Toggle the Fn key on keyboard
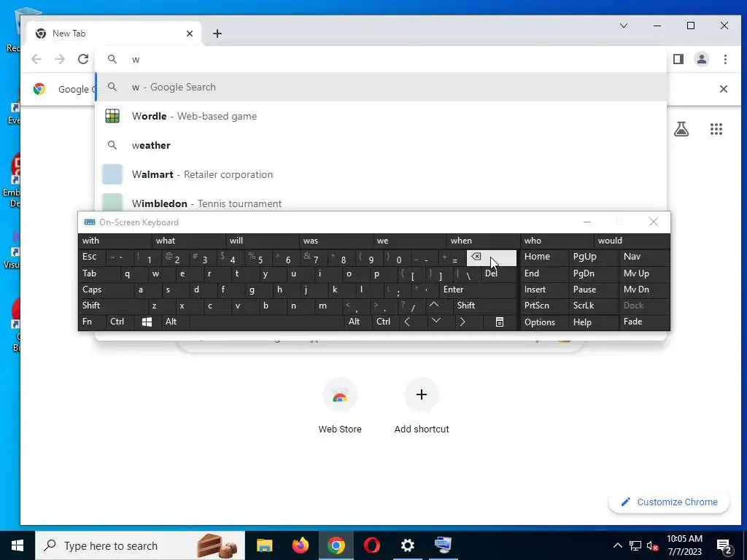Screen dimensions: 747x560 [x=92, y=322]
